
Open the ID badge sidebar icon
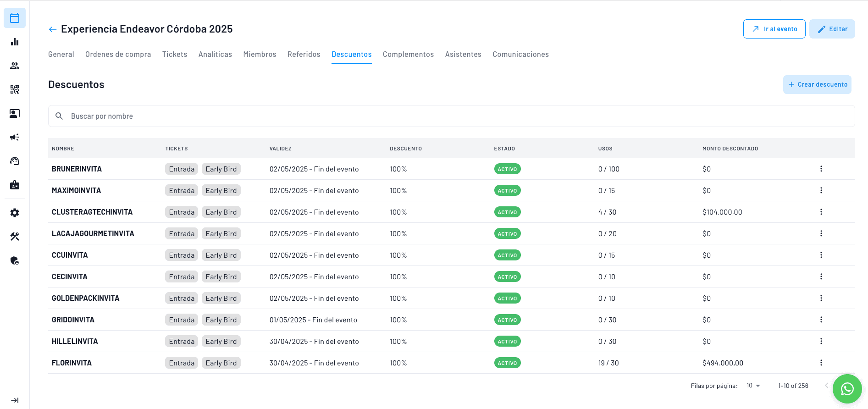[15, 185]
